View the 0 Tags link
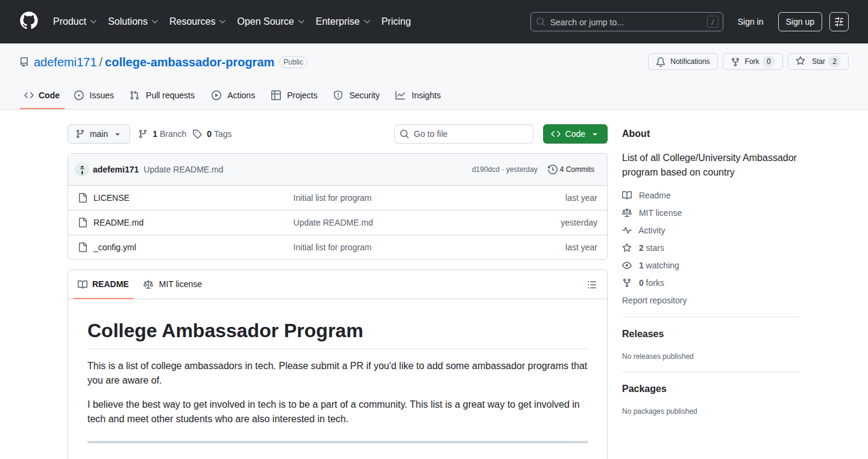The width and height of the screenshot is (868, 459). tap(212, 134)
